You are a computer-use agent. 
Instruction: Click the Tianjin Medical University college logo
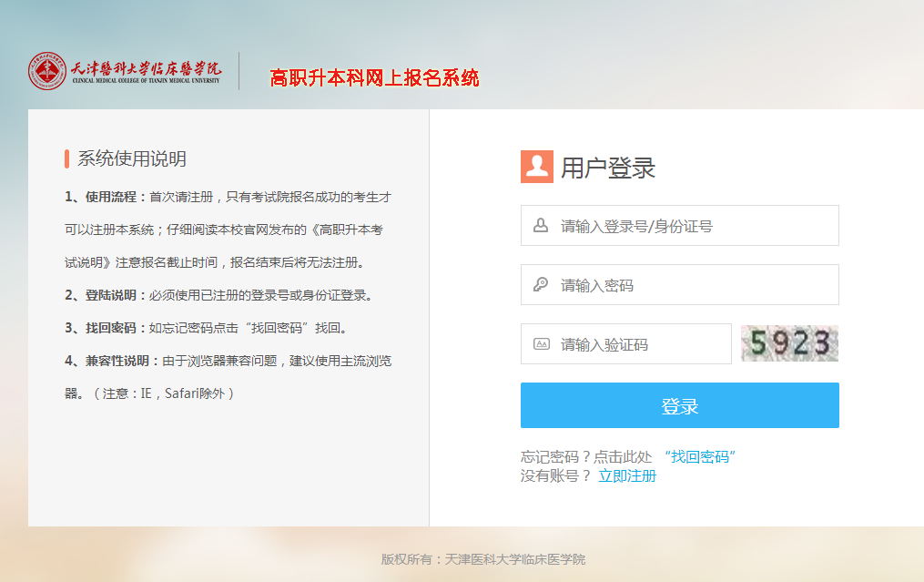pos(125,71)
